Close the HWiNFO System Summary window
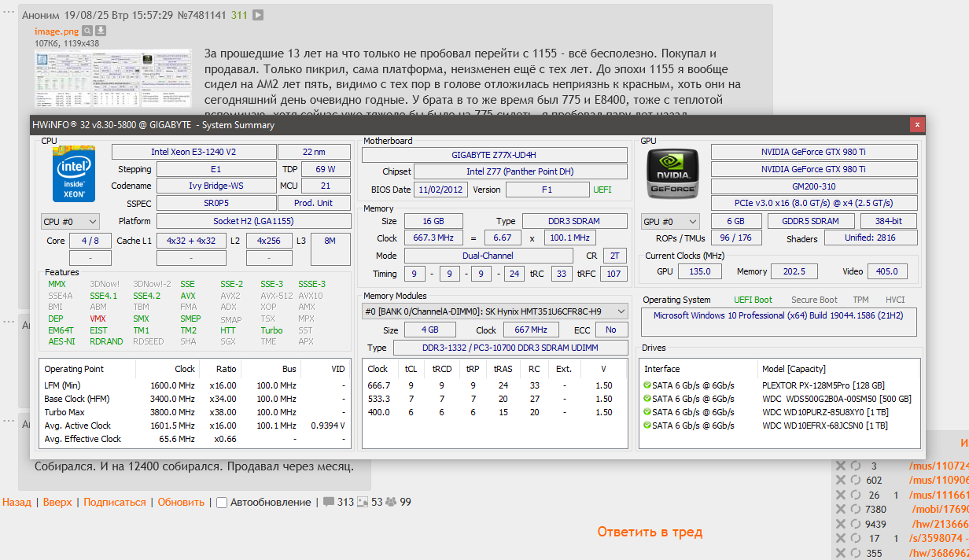 (x=916, y=124)
